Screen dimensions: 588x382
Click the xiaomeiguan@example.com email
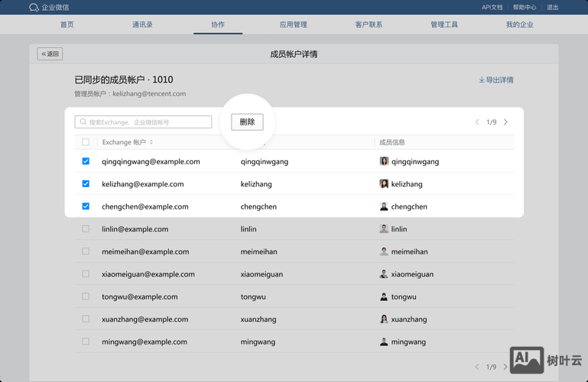[x=148, y=274]
